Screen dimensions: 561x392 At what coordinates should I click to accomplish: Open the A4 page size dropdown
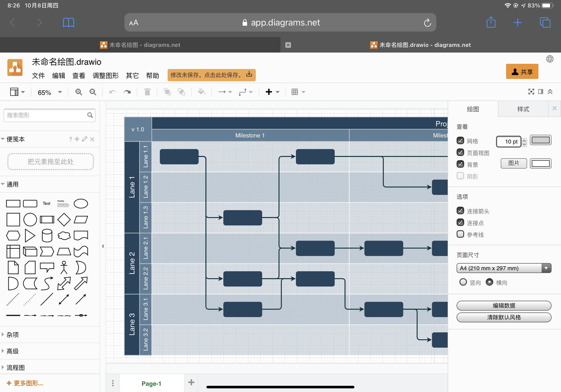503,268
